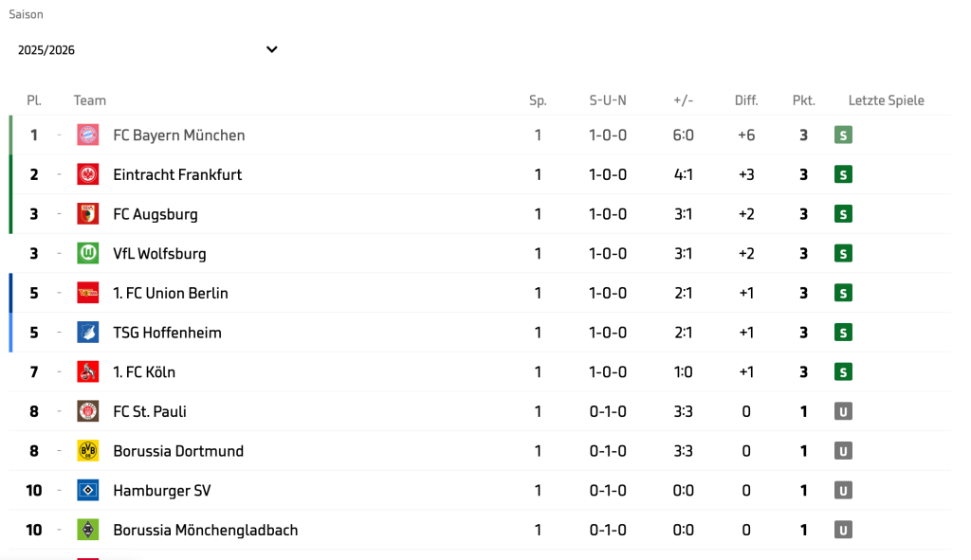
Task: Click the Borussia Mönchengladbach crest
Action: pyautogui.click(x=88, y=531)
